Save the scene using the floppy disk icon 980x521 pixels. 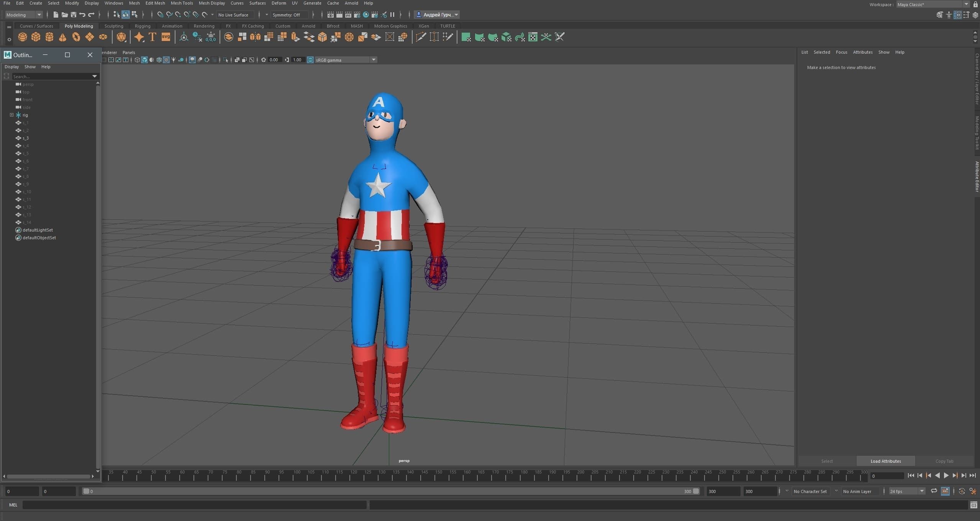click(74, 15)
